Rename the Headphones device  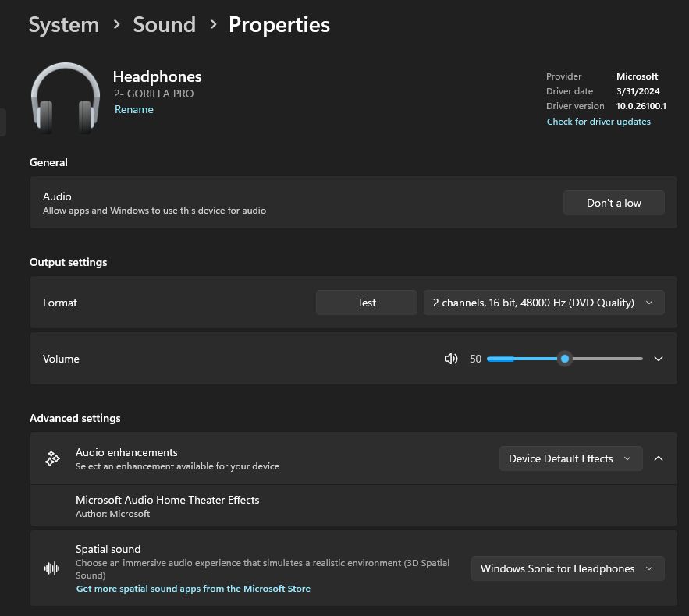[134, 110]
